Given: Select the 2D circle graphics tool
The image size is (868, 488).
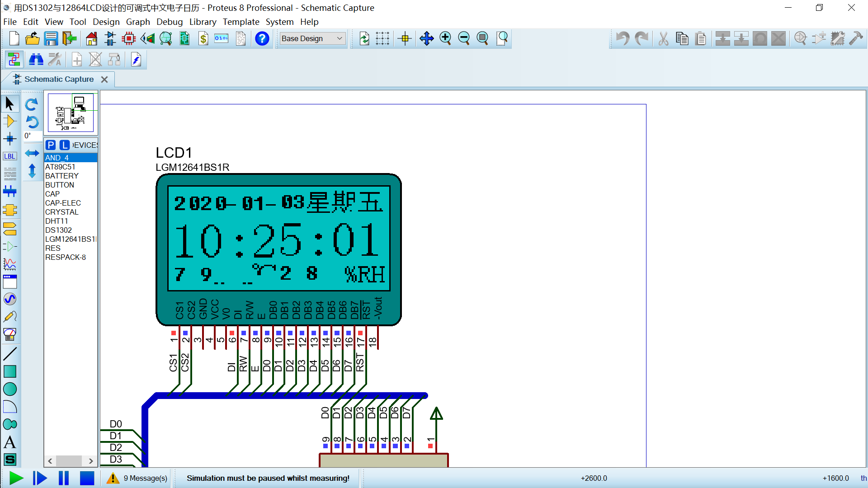Looking at the screenshot, I should point(10,389).
